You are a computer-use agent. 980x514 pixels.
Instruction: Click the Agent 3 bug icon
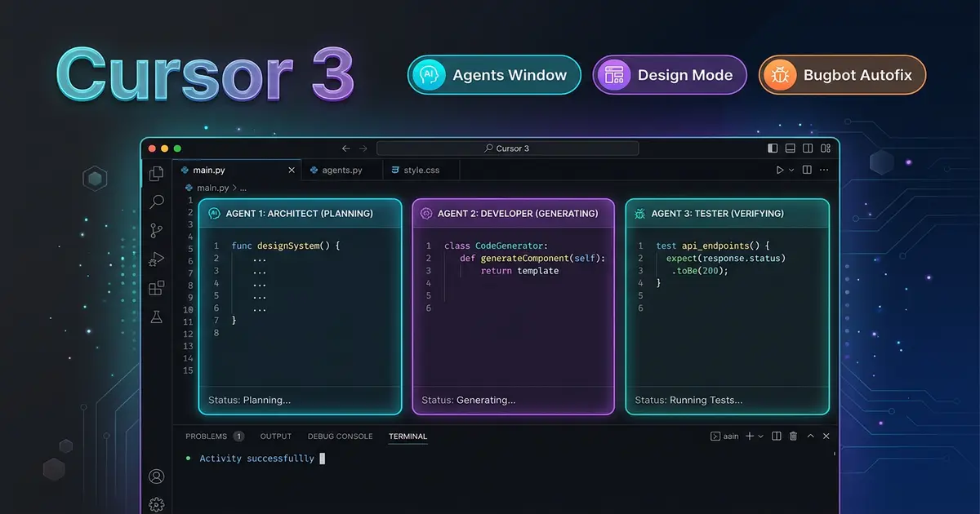[640, 213]
